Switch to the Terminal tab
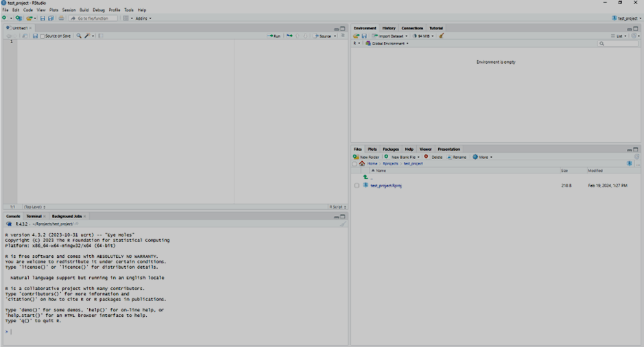This screenshot has height=347, width=644. 34,217
